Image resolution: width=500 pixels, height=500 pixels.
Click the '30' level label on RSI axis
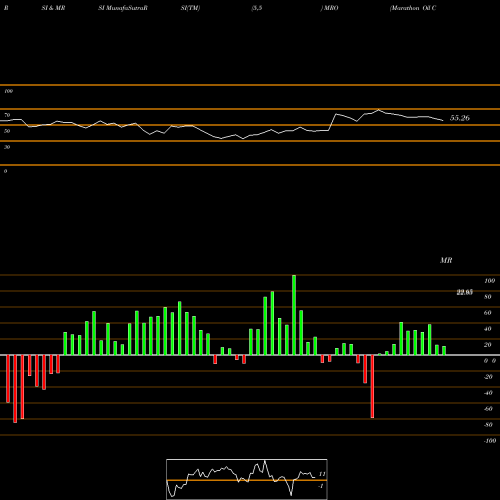click(x=7, y=147)
